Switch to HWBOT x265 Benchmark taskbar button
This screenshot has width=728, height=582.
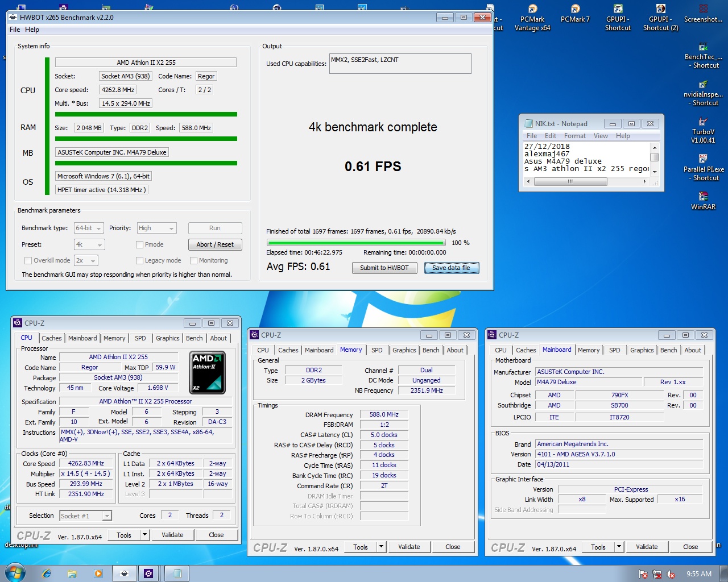click(x=124, y=573)
